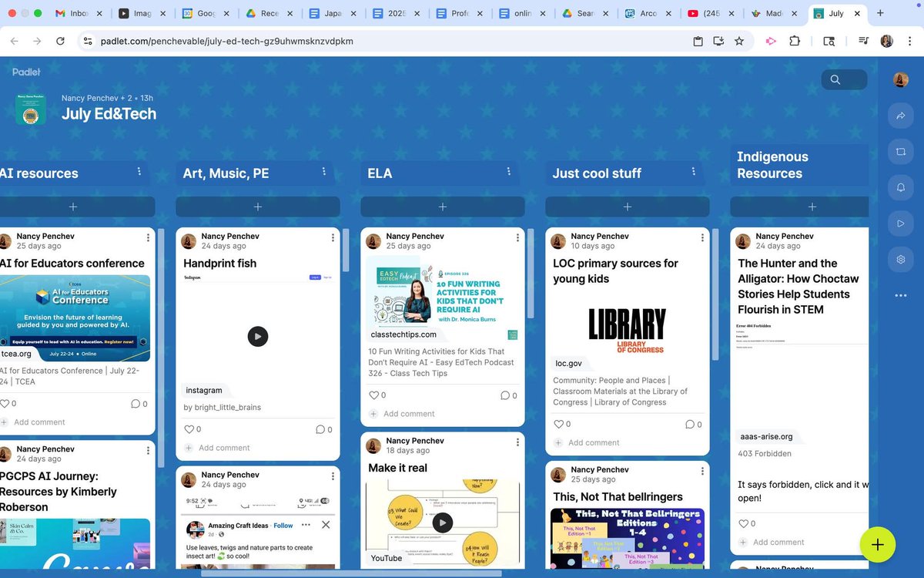Play the Make it real YouTube video
The height and width of the screenshot is (578, 924).
(x=442, y=523)
